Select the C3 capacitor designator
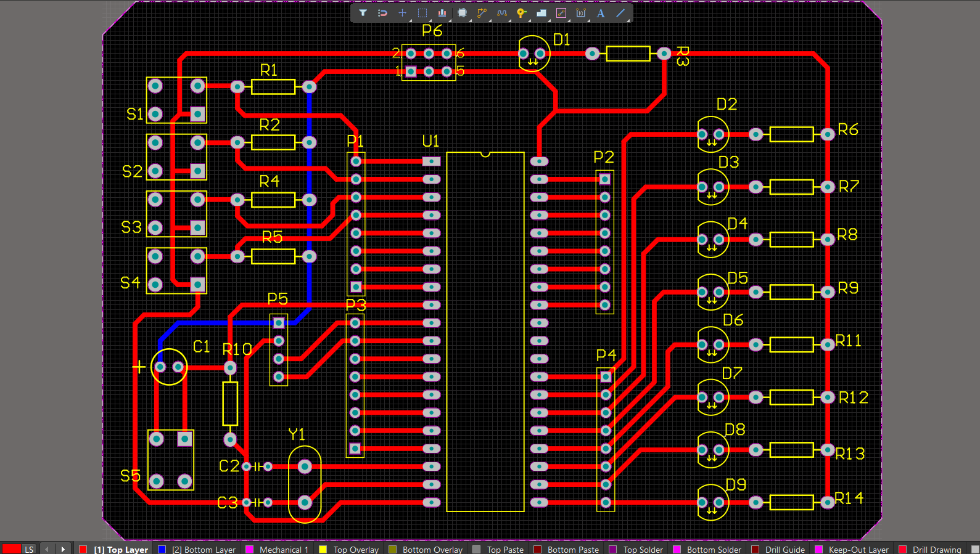Screen dimensions: 980x554 (228, 503)
